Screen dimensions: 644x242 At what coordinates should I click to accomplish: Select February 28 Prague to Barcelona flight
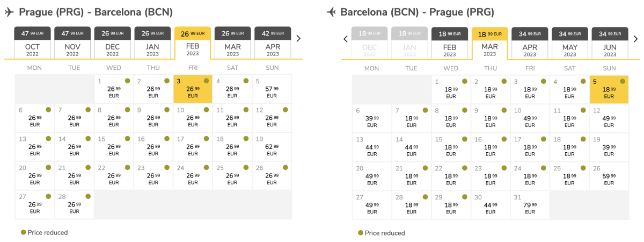(74, 205)
